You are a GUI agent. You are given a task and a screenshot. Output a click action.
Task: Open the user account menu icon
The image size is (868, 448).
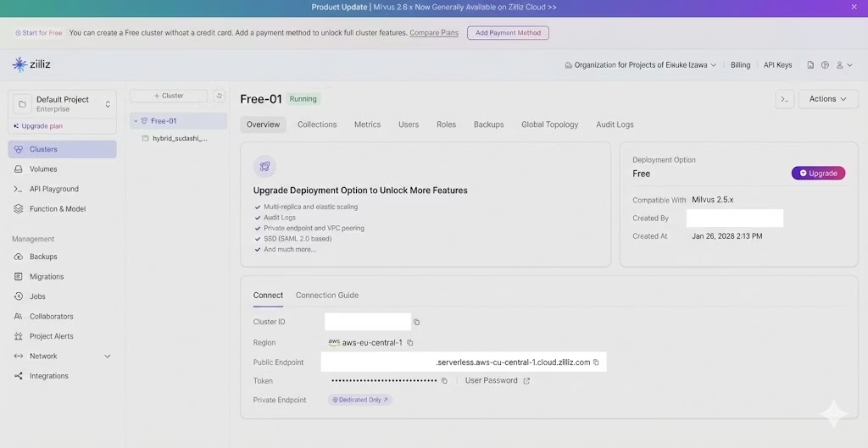[841, 65]
